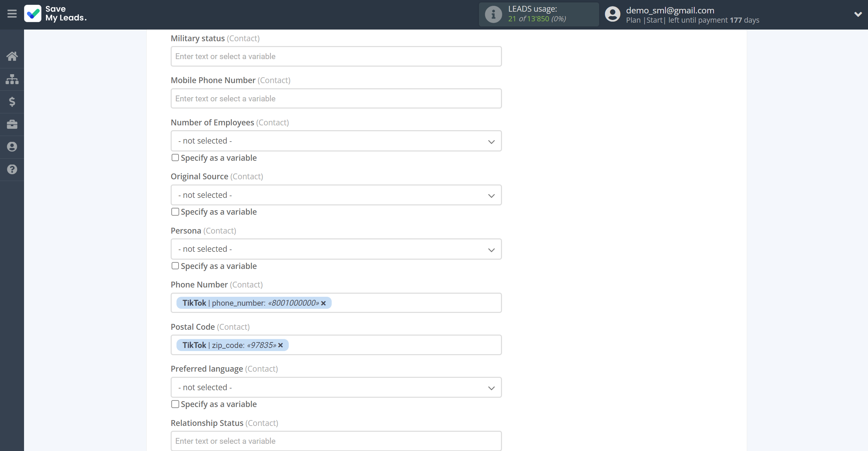Screen dimensions: 868x451
Task: Click the Military status input field
Action: click(x=336, y=56)
